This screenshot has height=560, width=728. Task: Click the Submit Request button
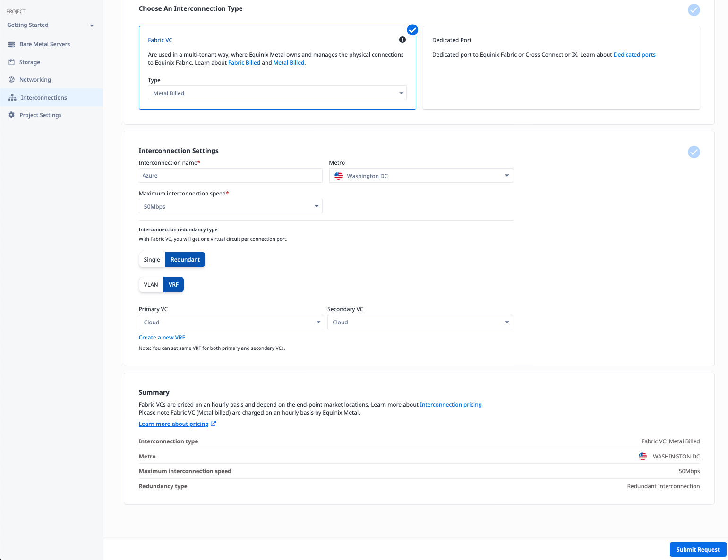click(x=698, y=549)
